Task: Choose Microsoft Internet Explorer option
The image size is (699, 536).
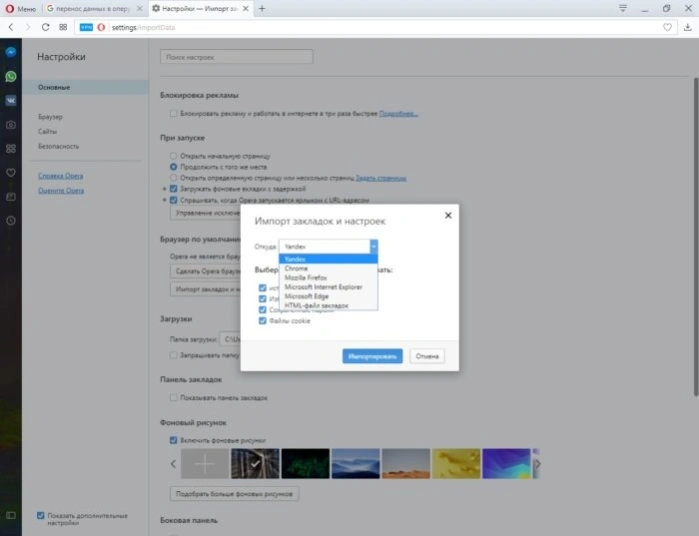Action: [328, 287]
